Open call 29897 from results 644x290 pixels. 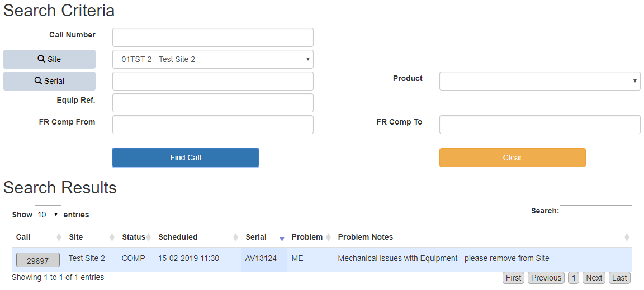click(x=37, y=260)
